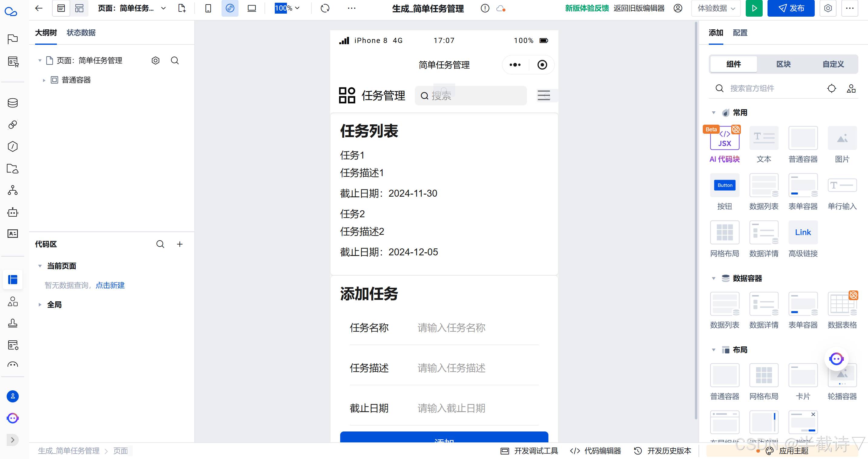Open robot icon in left sidebar
This screenshot has height=459, width=868.
click(13, 212)
